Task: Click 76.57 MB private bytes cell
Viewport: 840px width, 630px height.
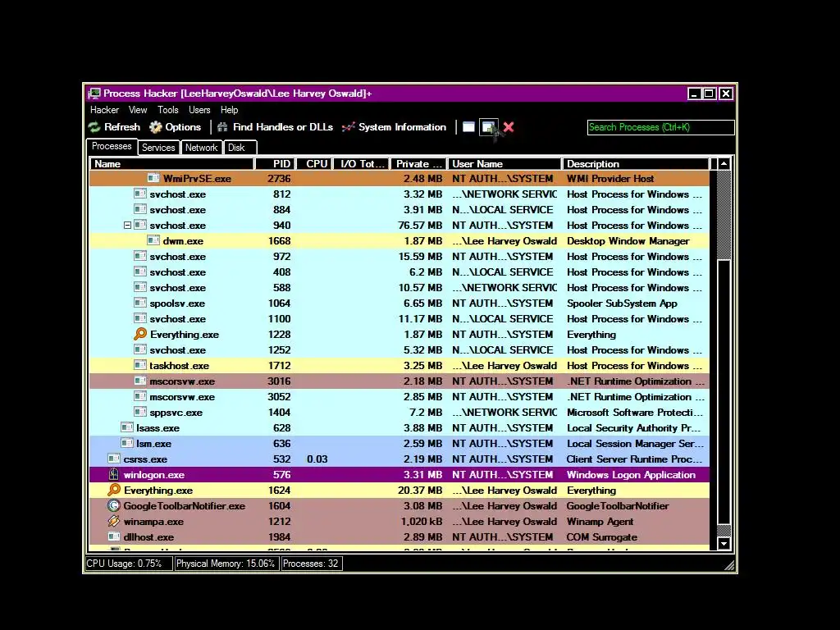Action: click(420, 226)
